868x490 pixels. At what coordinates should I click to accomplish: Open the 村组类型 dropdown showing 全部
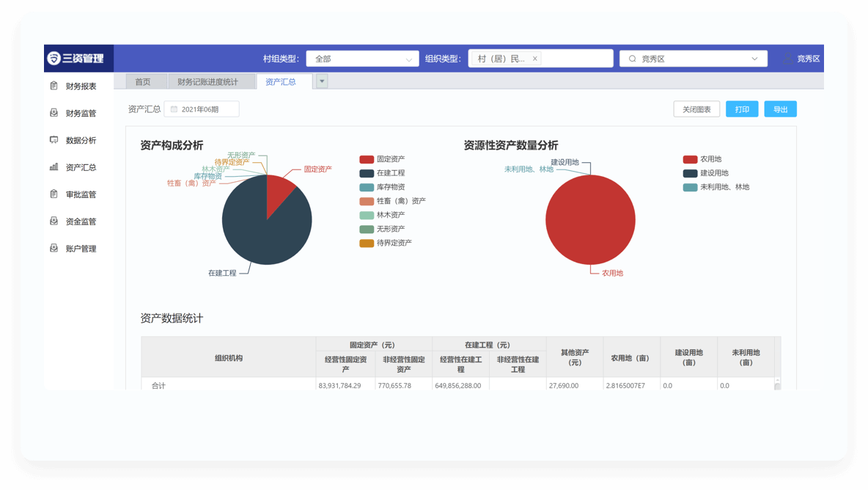(362, 59)
